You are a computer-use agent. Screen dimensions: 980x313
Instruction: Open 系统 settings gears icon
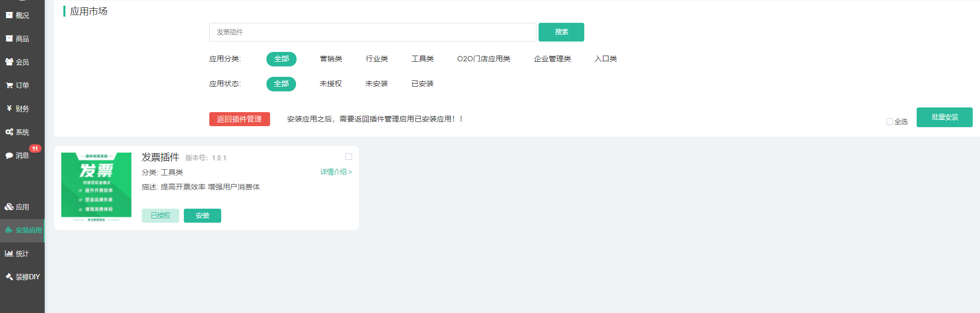click(x=9, y=132)
